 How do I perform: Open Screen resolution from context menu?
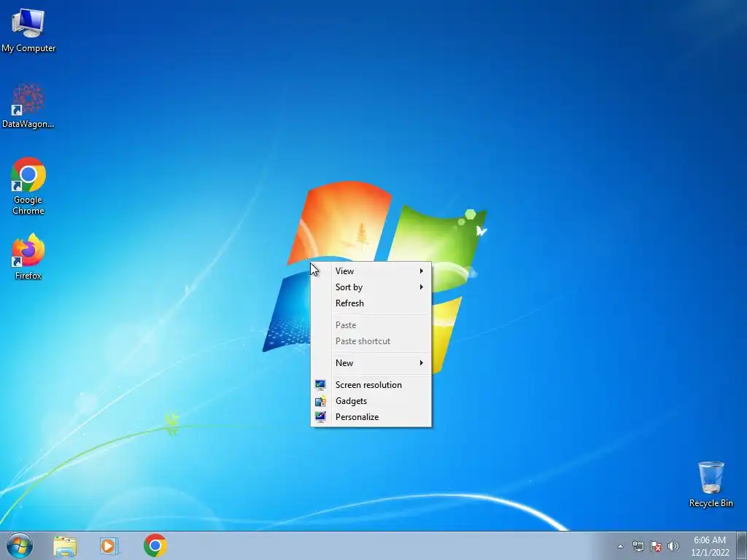(371, 385)
